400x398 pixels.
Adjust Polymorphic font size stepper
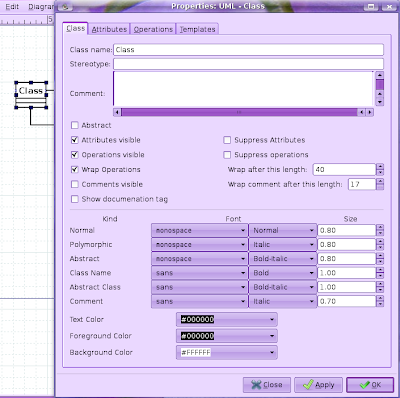tap(380, 245)
